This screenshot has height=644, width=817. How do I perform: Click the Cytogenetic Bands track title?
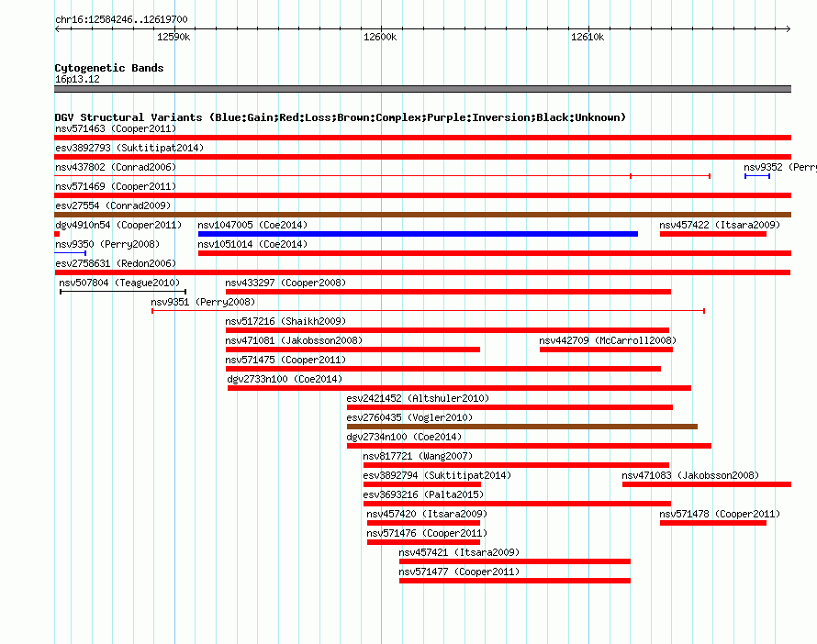click(109, 68)
